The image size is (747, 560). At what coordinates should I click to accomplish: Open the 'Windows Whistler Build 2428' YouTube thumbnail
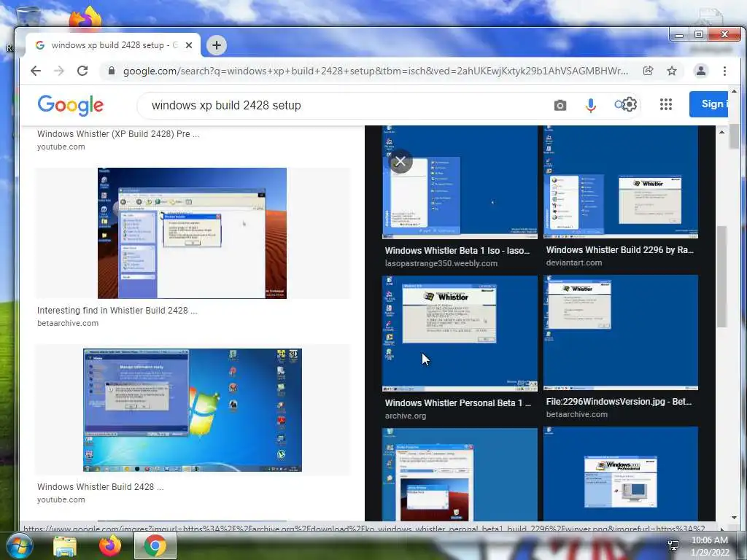[x=193, y=410]
